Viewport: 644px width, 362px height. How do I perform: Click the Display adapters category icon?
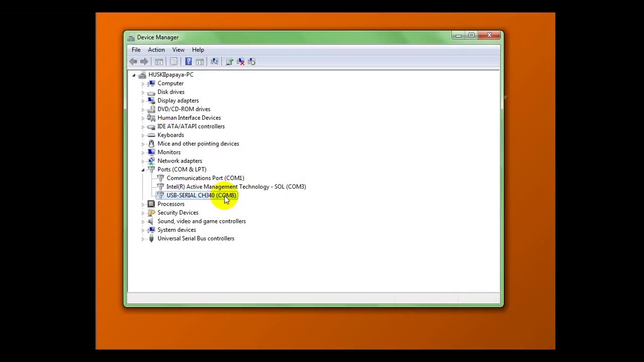click(151, 101)
